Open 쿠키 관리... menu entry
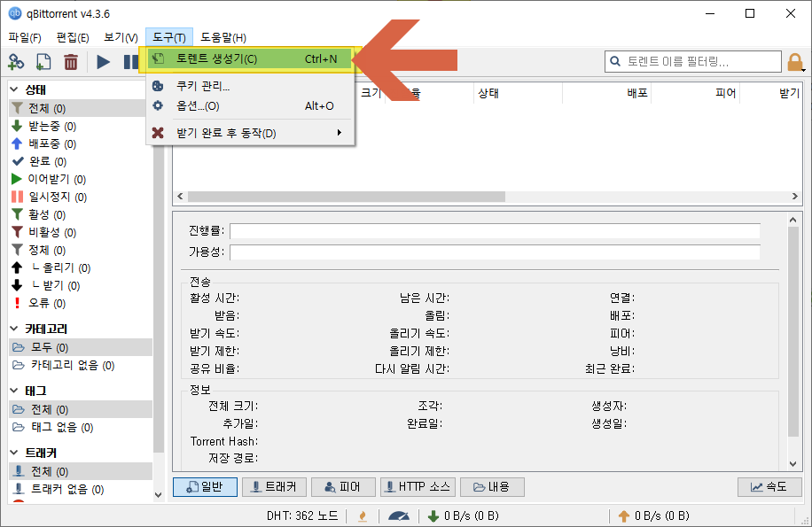The width and height of the screenshot is (812, 527). [251, 86]
